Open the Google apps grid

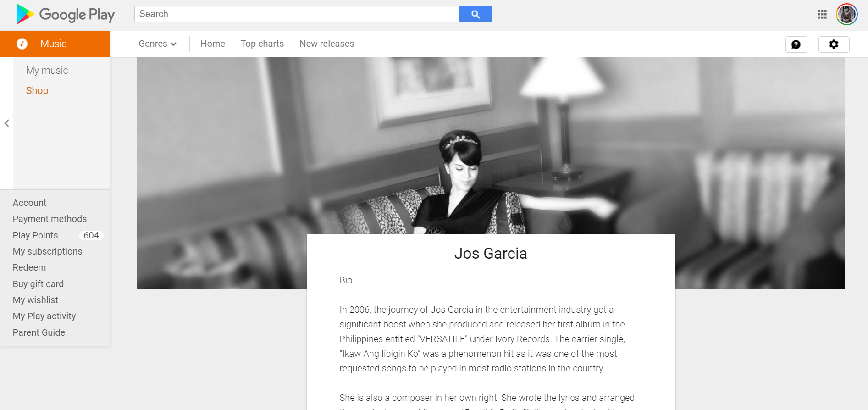coord(822,14)
